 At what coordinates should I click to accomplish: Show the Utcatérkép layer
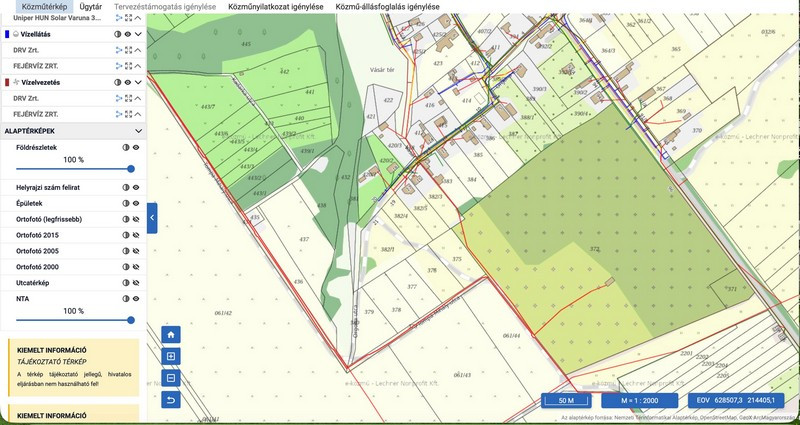(137, 283)
